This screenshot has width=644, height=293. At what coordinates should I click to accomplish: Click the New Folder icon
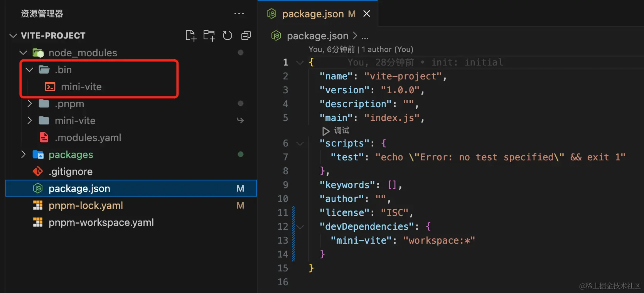click(209, 35)
